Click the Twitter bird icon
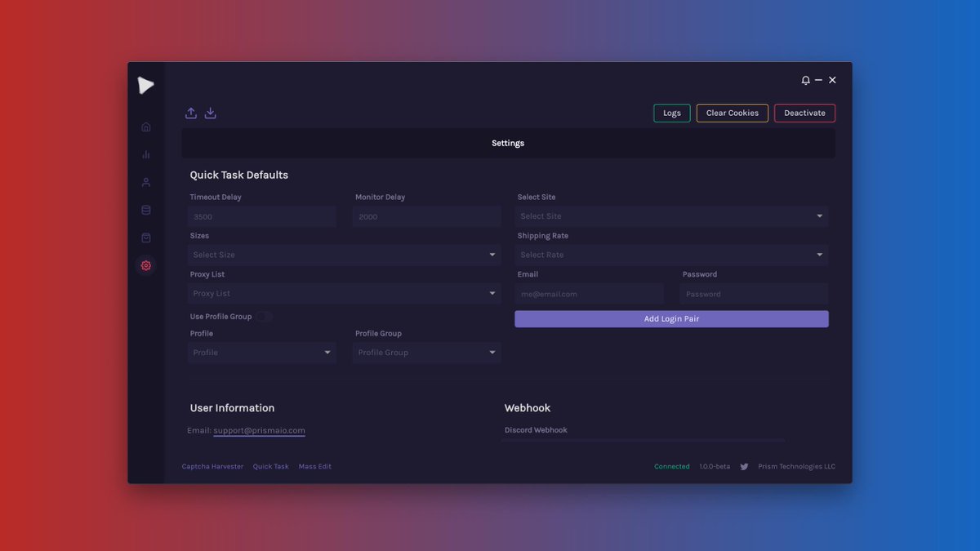This screenshot has height=551, width=980. [744, 467]
